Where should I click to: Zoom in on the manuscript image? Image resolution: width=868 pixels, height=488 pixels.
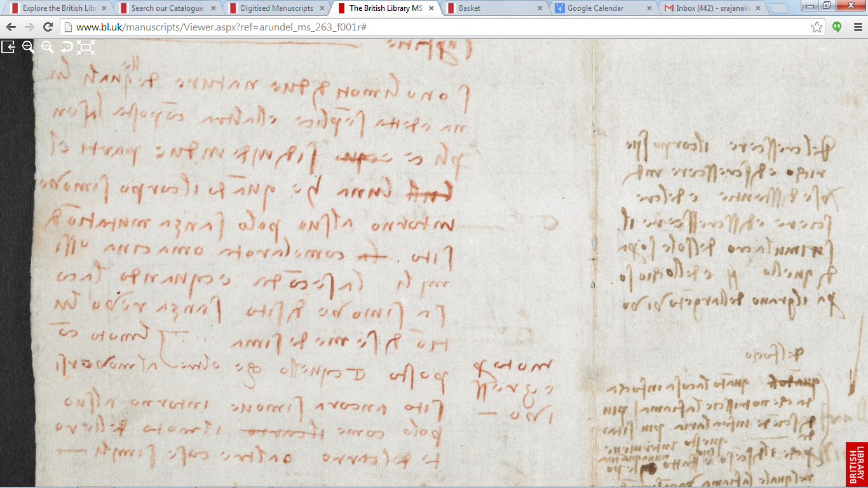[28, 46]
